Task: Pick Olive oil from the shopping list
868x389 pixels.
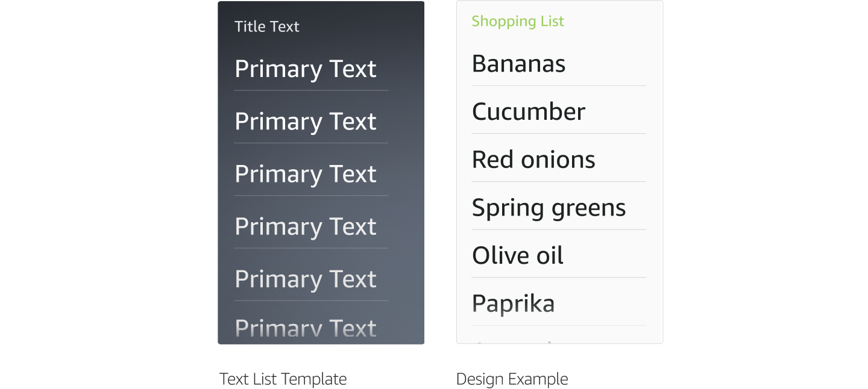Action: [517, 256]
